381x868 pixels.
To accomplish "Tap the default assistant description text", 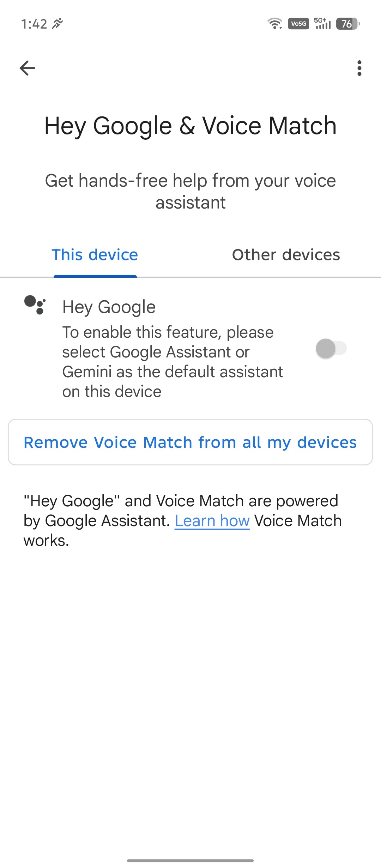I will point(173,362).
